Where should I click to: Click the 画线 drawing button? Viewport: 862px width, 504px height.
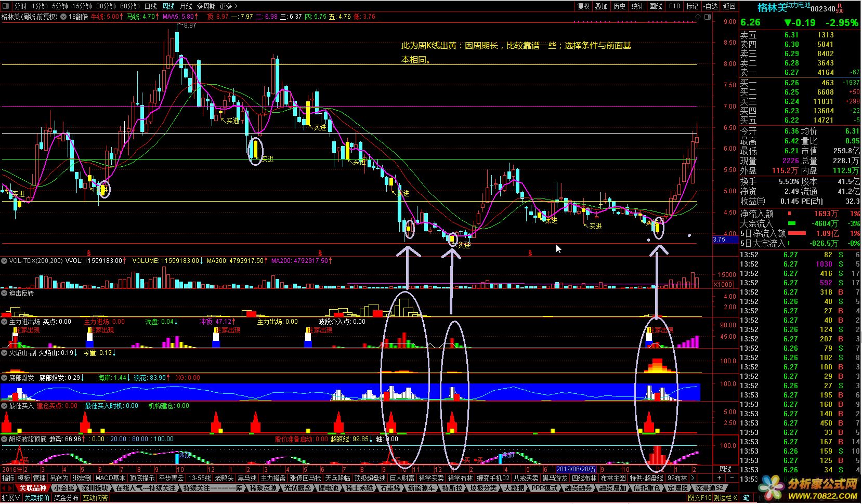point(656,6)
